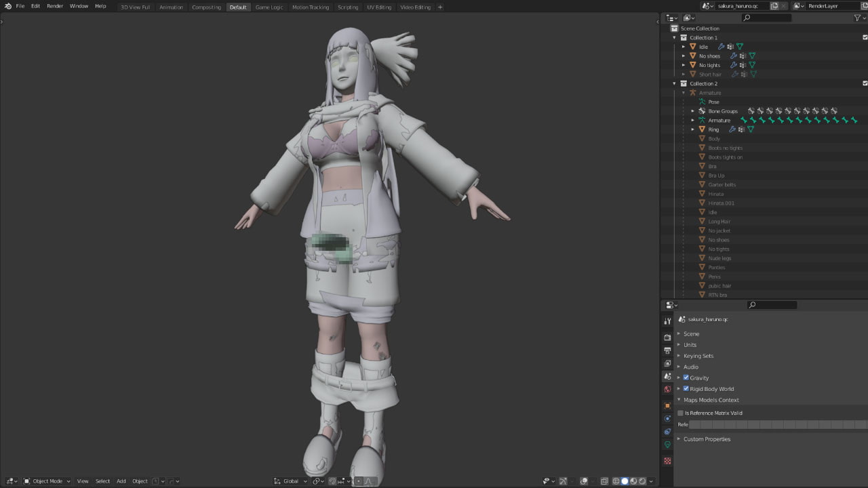Image resolution: width=868 pixels, height=488 pixels.
Task: Click the vertex groups icon on No tights row
Action: (x=743, y=65)
